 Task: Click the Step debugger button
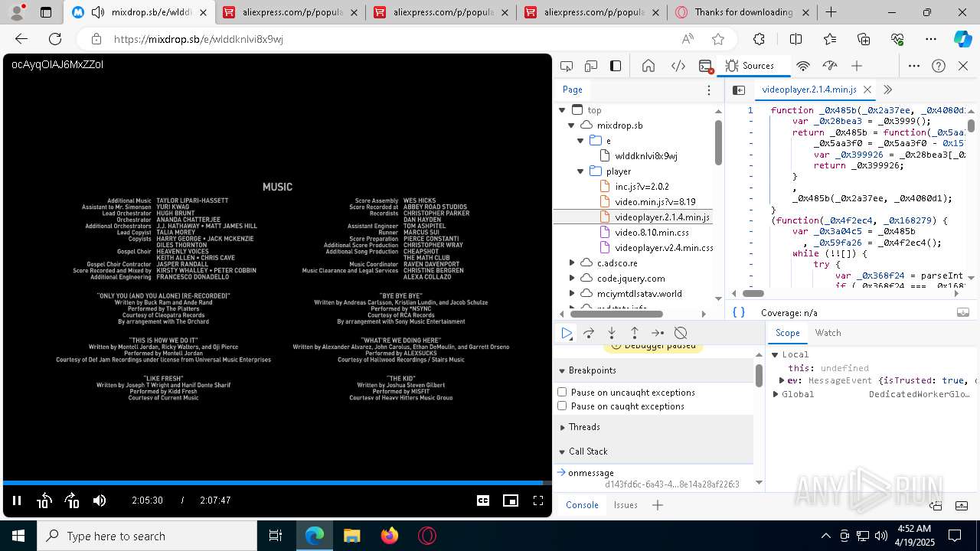coord(658,333)
